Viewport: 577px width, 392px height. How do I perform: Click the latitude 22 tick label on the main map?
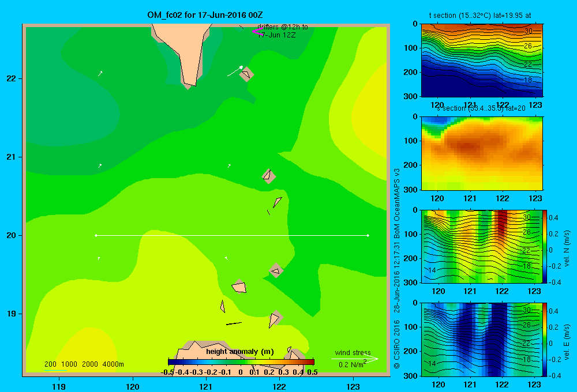12,79
